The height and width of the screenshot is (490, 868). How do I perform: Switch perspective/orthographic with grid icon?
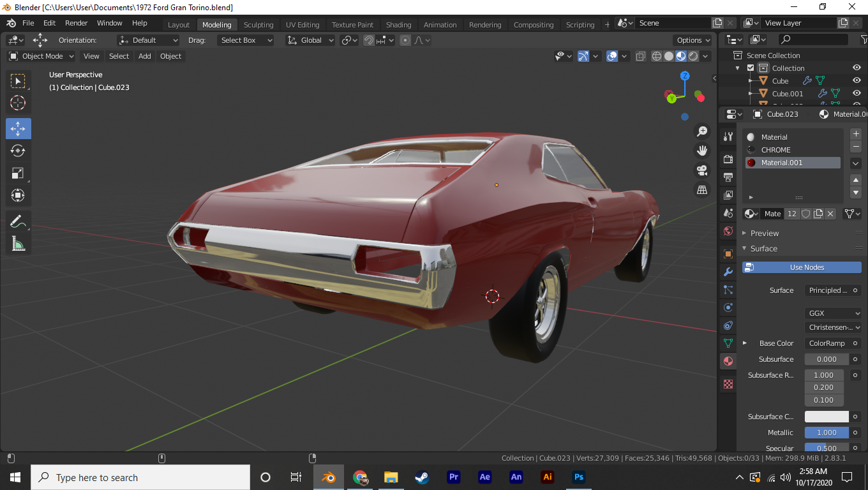coord(702,189)
